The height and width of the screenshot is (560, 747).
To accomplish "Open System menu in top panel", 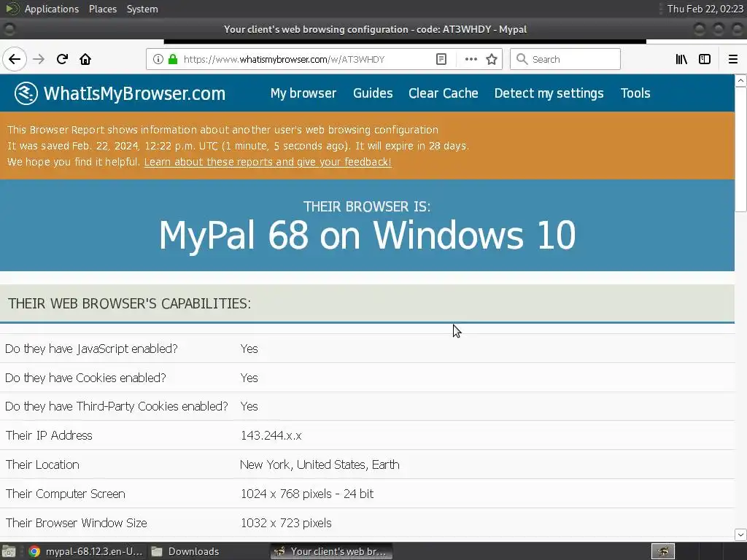I will tap(142, 9).
